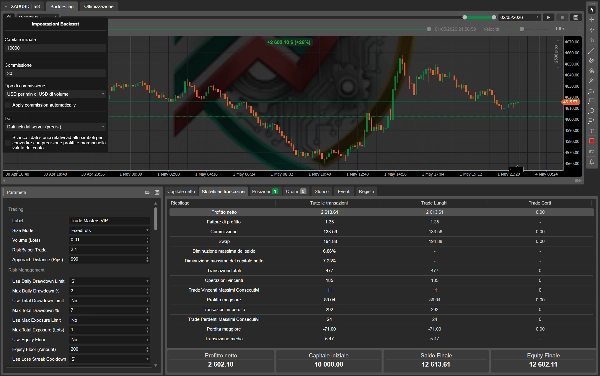This screenshot has height=376, width=600.
Task: Open the Storico tab
Action: pos(321,192)
